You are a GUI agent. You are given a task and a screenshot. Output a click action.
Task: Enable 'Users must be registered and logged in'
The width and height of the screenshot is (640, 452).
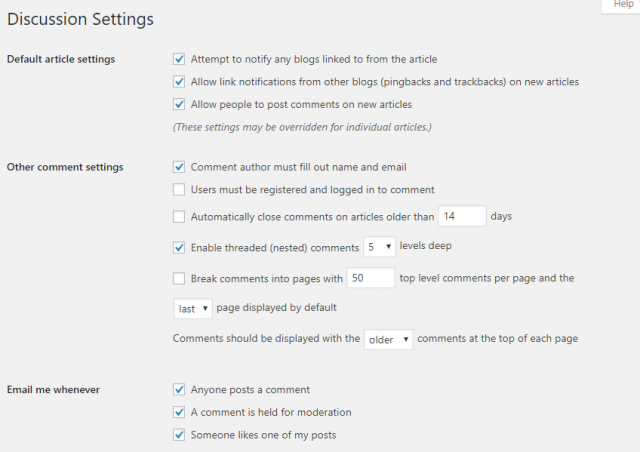[179, 189]
